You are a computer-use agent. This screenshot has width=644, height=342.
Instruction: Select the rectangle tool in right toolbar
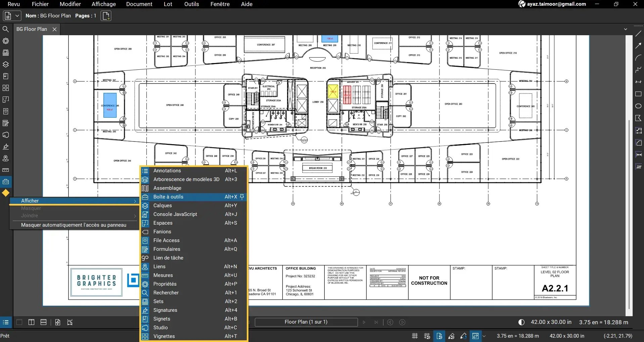(639, 94)
